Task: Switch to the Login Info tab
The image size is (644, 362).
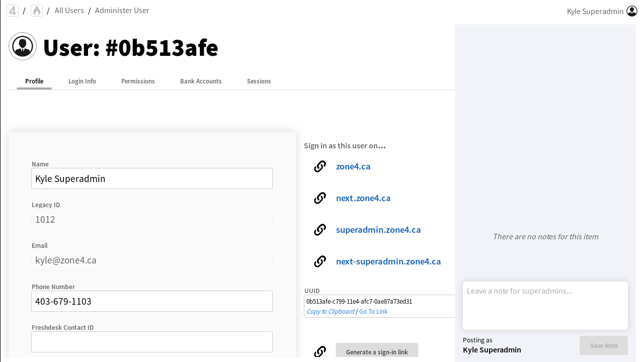Action: [82, 81]
